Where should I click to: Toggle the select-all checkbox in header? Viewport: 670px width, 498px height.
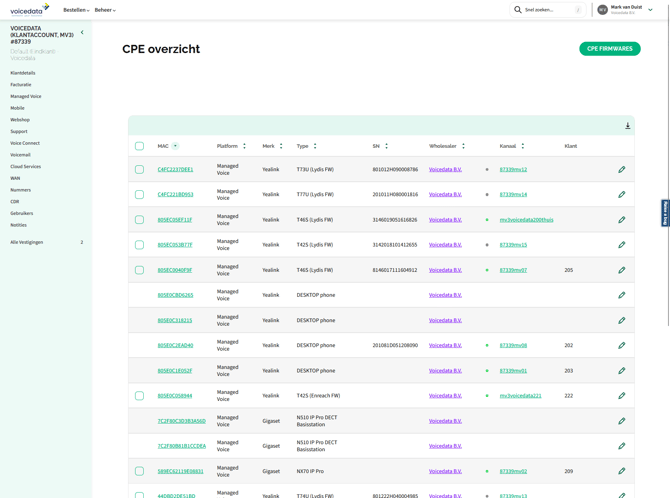tap(139, 146)
